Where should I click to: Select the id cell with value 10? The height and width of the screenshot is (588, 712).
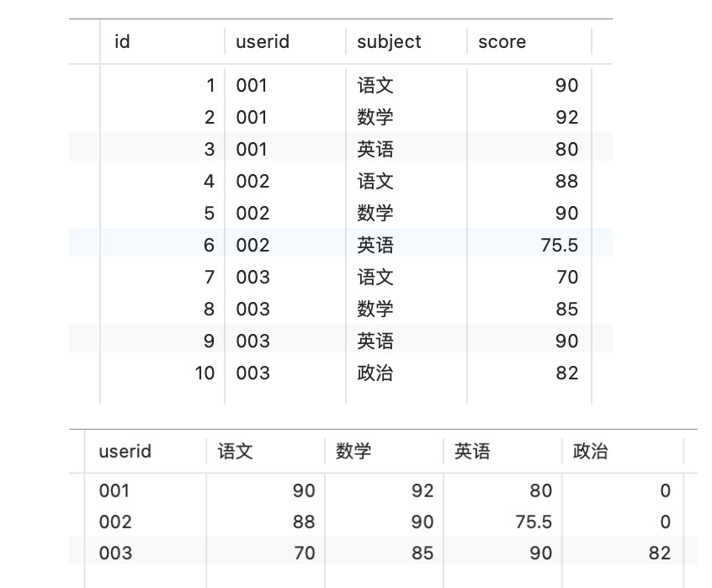[205, 373]
